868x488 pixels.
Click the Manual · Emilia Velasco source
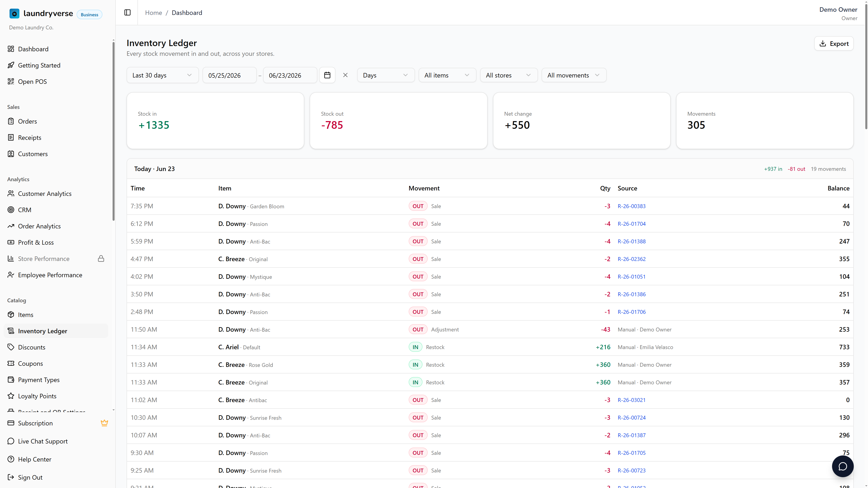[x=645, y=347]
